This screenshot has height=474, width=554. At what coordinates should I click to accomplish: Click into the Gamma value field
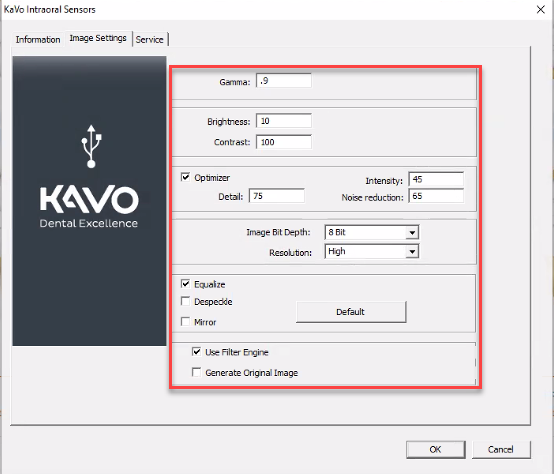pyautogui.click(x=284, y=81)
